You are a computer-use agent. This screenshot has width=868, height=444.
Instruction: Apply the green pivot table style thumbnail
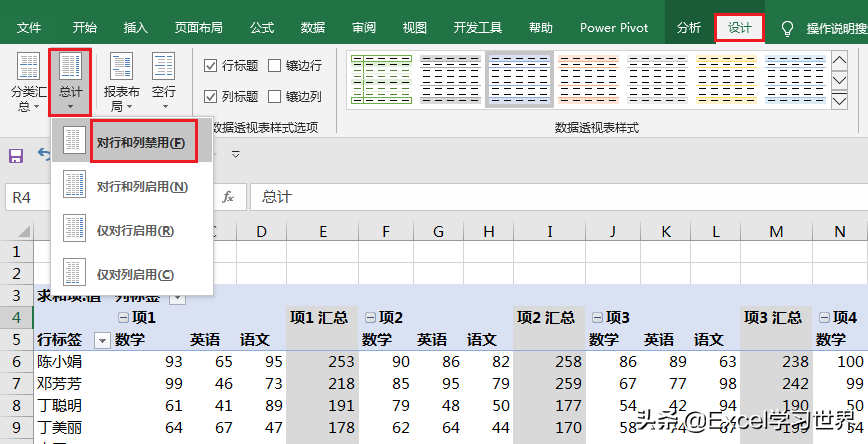381,79
